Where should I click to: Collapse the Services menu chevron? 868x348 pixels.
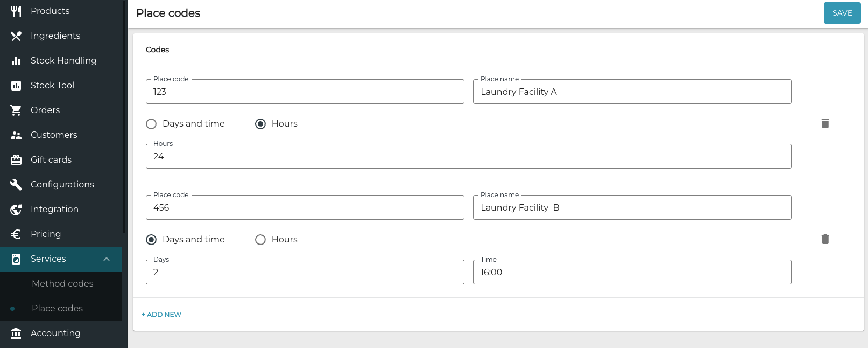click(x=107, y=259)
